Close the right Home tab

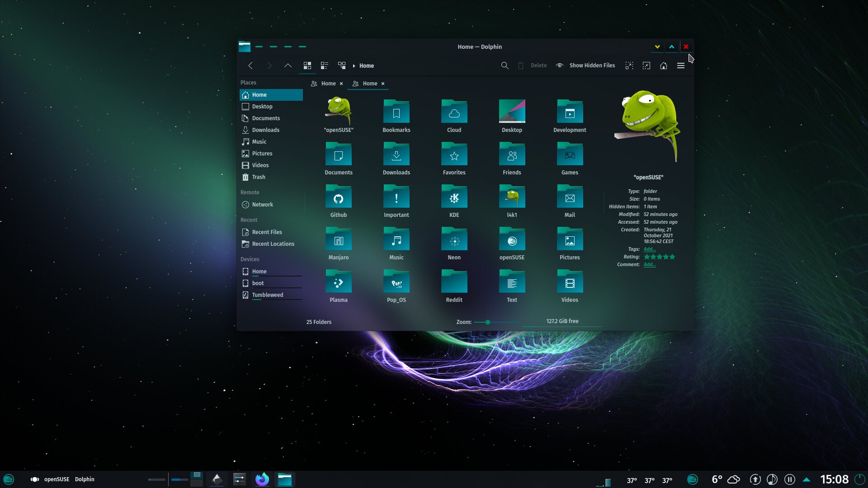383,84
